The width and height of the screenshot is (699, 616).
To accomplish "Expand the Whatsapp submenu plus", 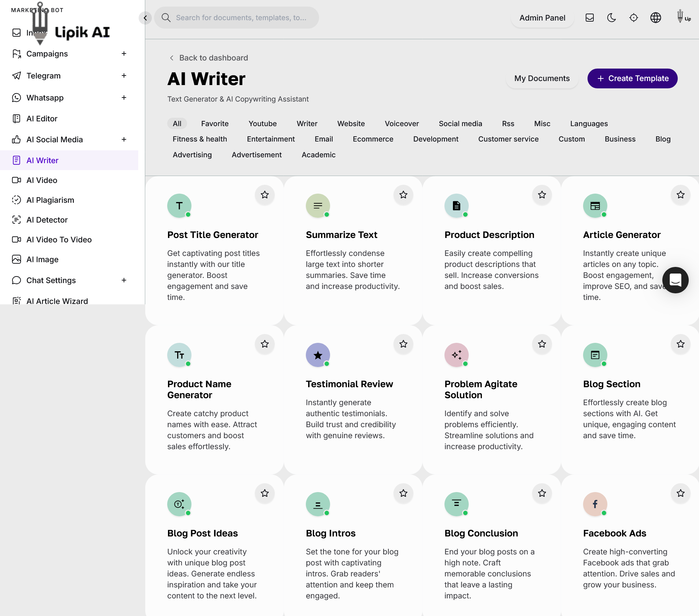I will (x=124, y=98).
